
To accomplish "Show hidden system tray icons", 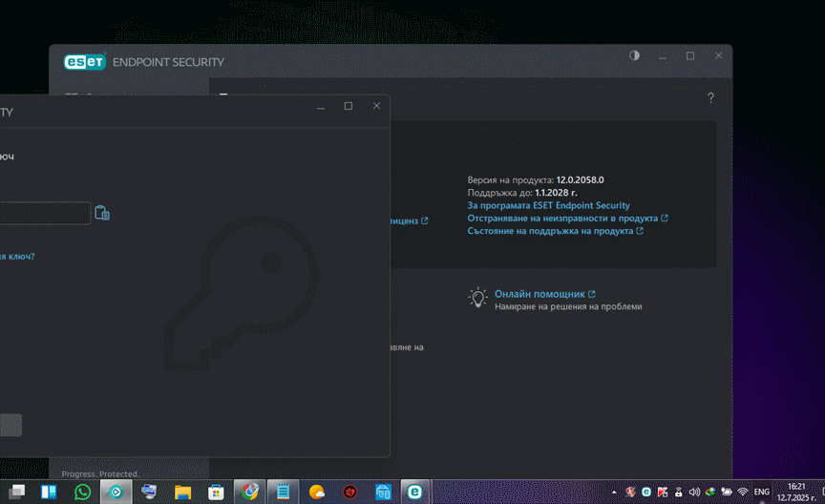I will [x=614, y=493].
